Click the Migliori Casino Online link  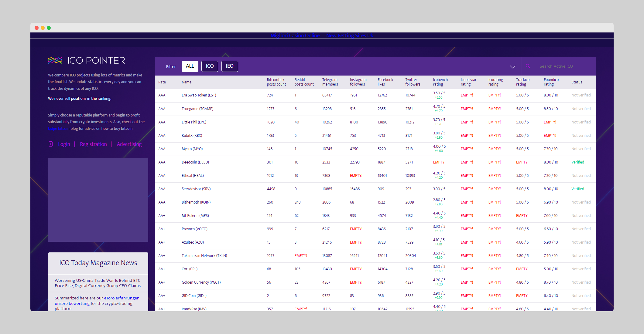tap(295, 35)
